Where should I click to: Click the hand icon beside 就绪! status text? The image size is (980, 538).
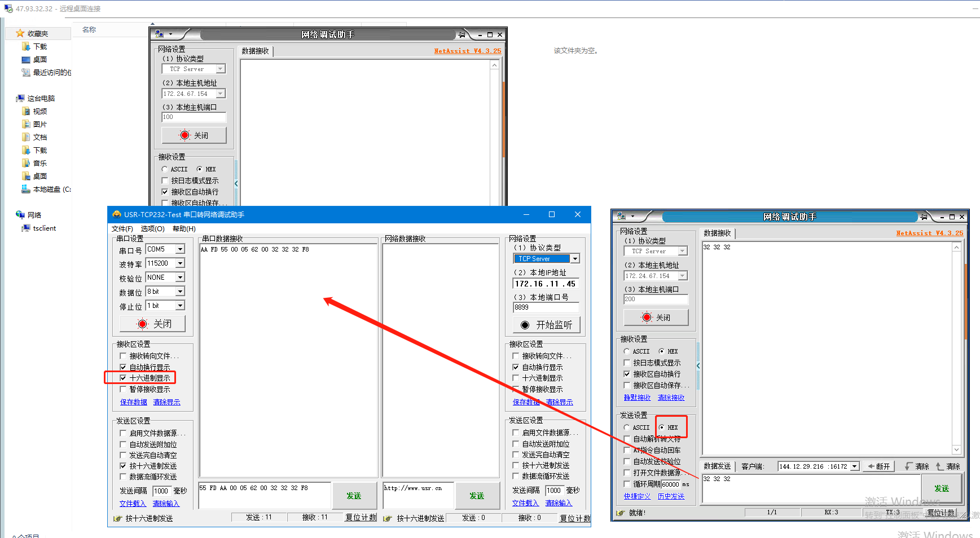click(x=621, y=513)
